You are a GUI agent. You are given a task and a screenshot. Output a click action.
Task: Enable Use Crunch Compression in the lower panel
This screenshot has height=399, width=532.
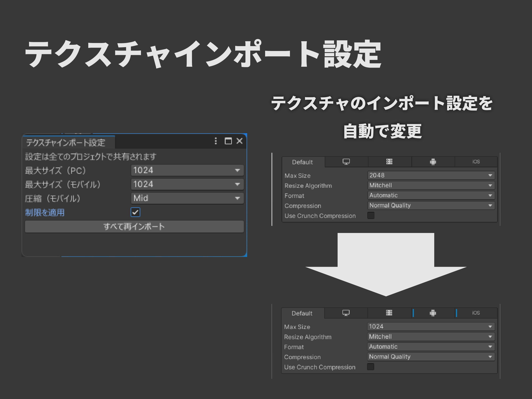(x=370, y=367)
